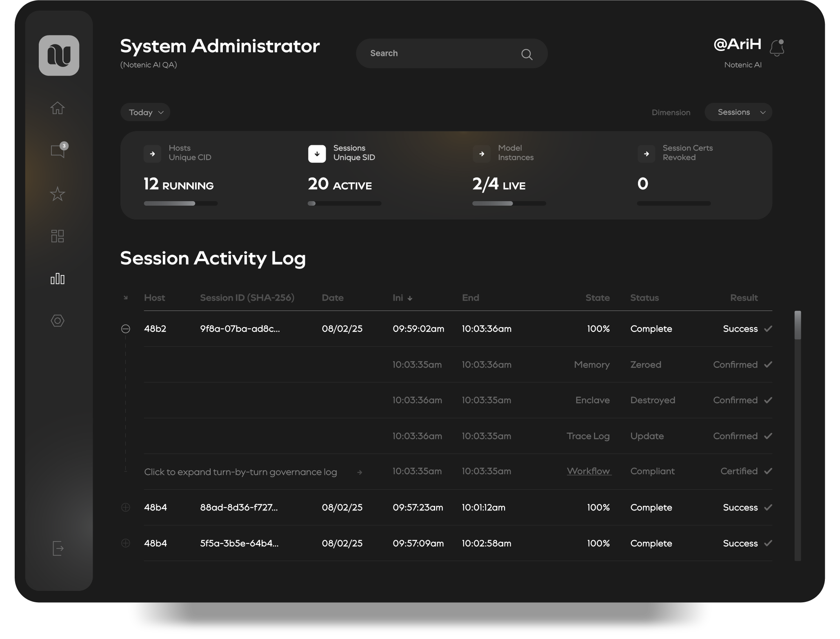This screenshot has width=840, height=639.
Task: Click the search magnifier icon
Action: pyautogui.click(x=527, y=54)
